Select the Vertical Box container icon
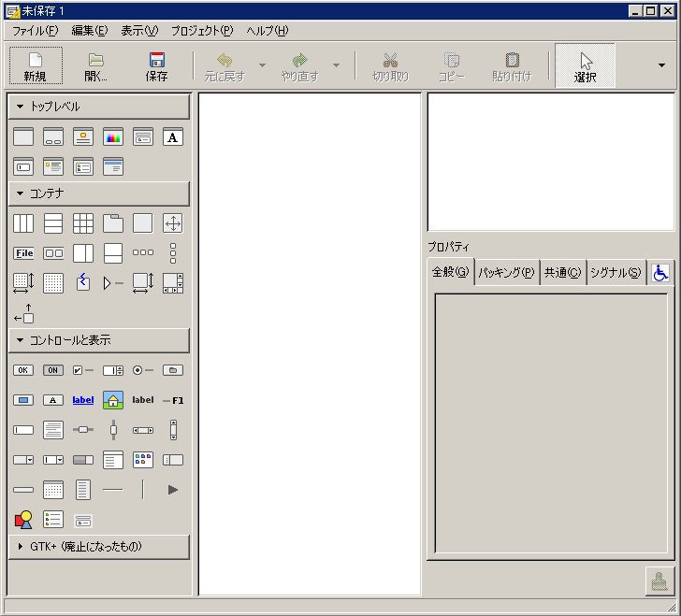 53,223
